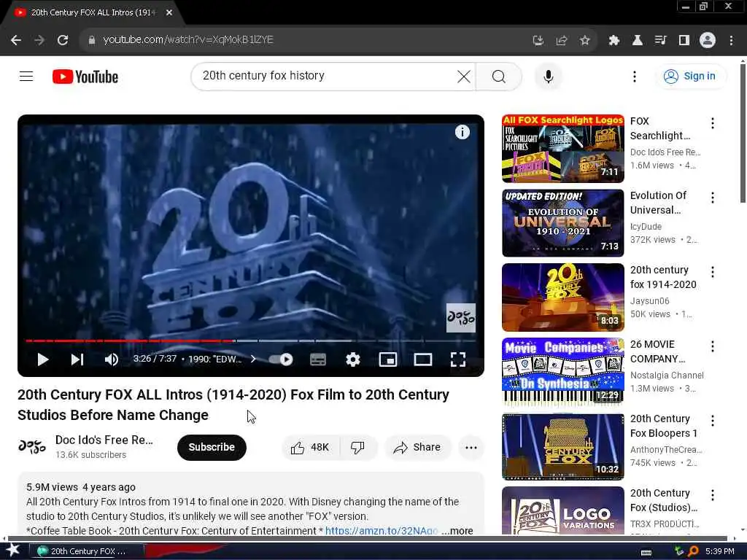
Task: Open system tray search magnifier icon
Action: pyautogui.click(x=693, y=551)
